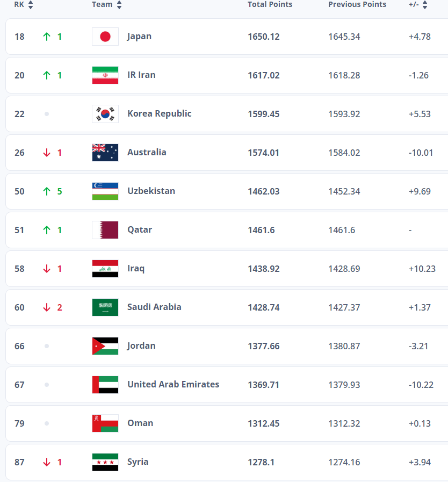Click the Previous Points column header
Image resolution: width=448 pixels, height=482 pixels.
[x=357, y=4]
